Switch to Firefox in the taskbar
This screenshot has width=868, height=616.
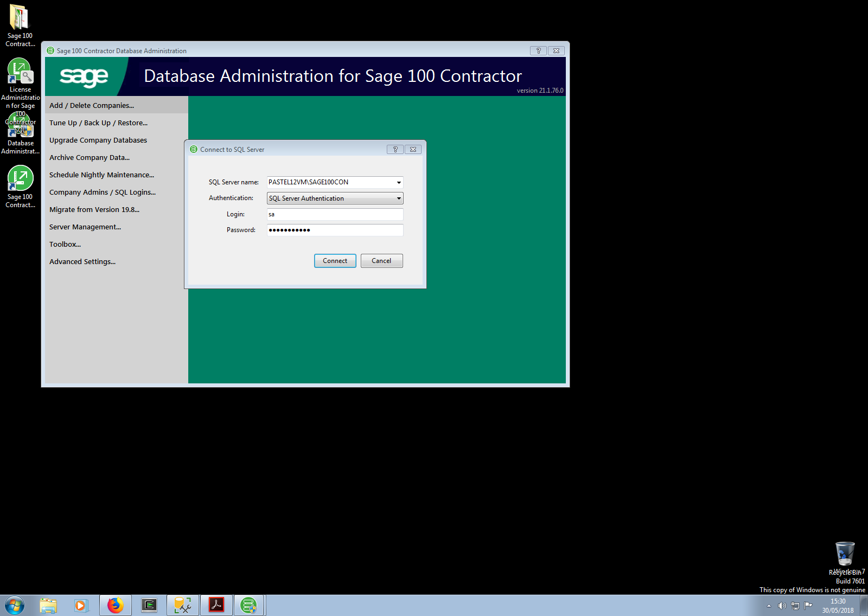[x=115, y=605]
